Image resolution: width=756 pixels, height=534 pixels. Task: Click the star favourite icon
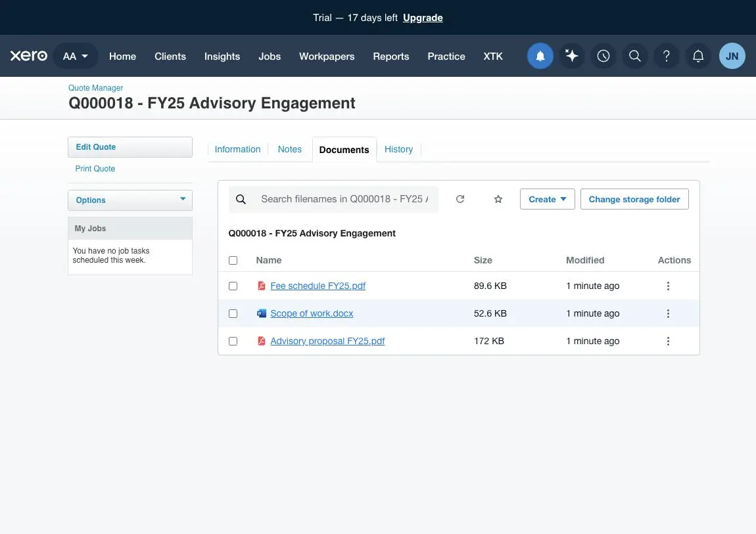498,199
